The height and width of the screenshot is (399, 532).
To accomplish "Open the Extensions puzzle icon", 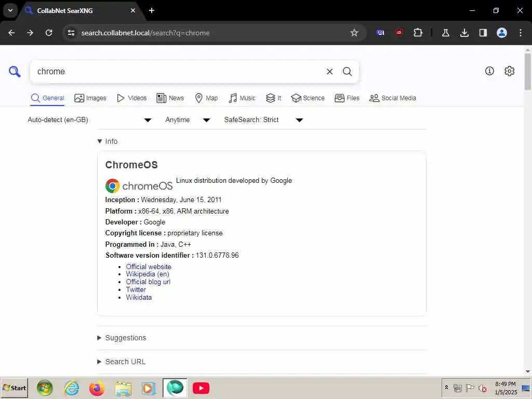I will (x=418, y=33).
